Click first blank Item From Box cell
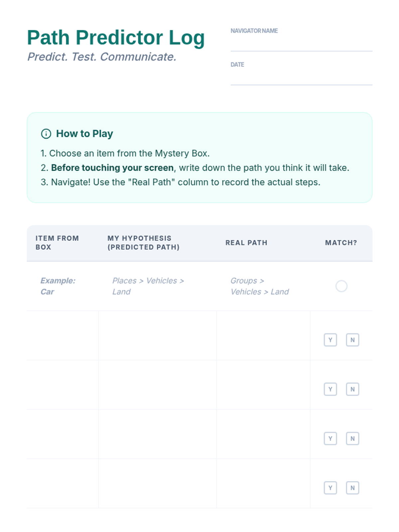 tap(63, 335)
